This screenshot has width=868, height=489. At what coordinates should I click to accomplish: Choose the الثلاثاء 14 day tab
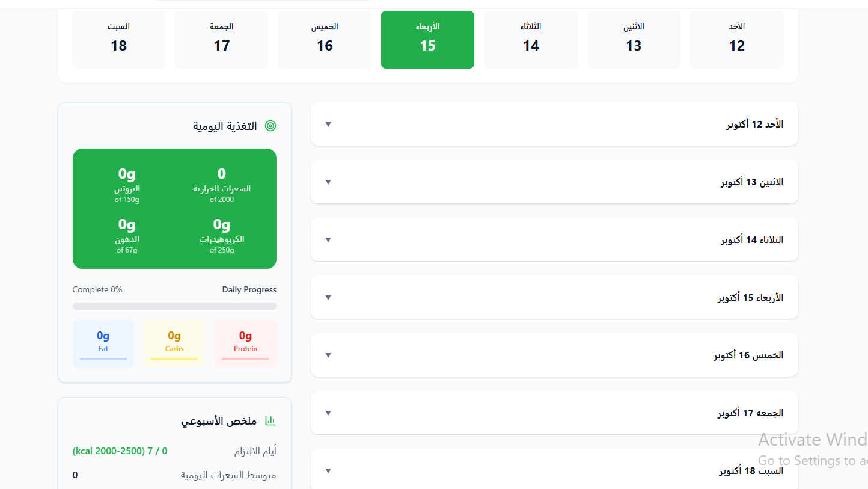[531, 39]
